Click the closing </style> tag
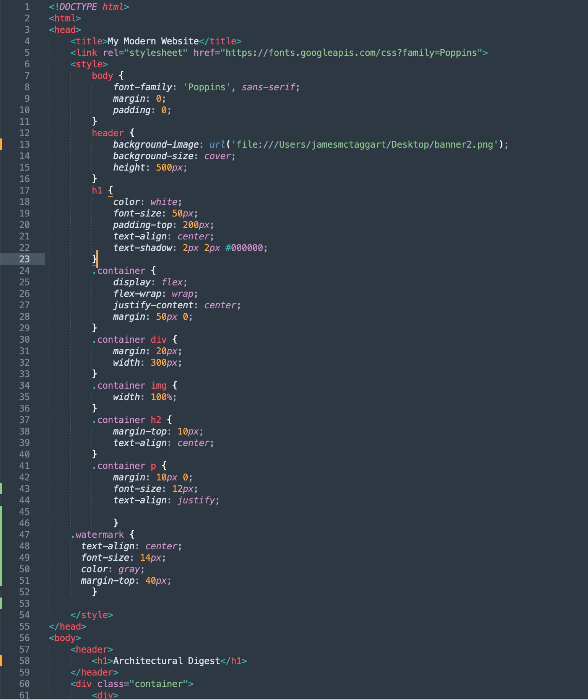Screen dimensions: 588x700 92,615
